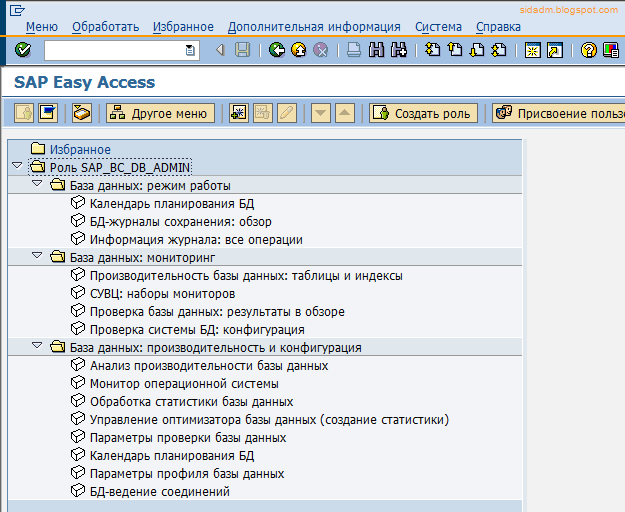625x512 pixels.
Task: Click the Присвоение пользователей button
Action: click(x=558, y=113)
